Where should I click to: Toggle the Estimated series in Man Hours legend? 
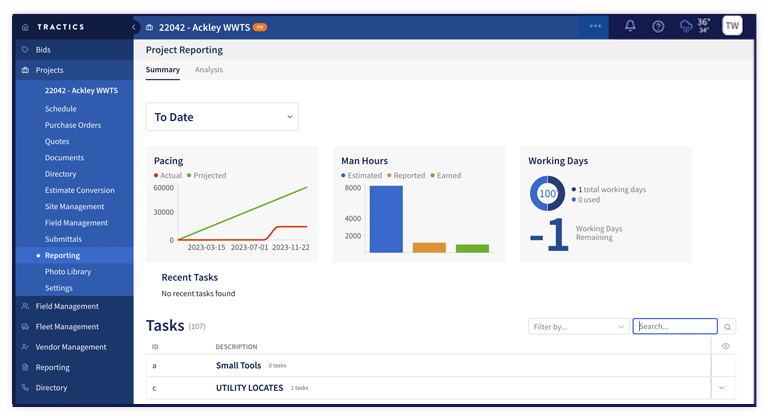pyautogui.click(x=362, y=176)
